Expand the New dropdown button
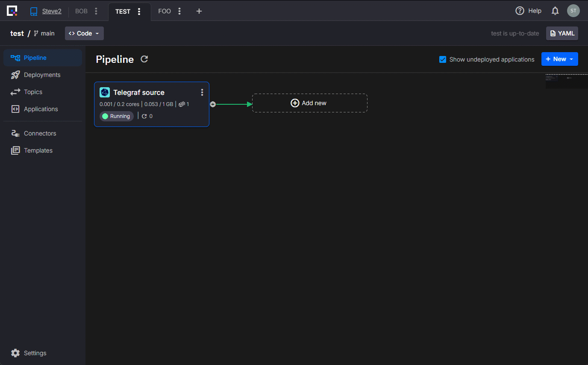Image resolution: width=588 pixels, height=365 pixels. pyautogui.click(x=559, y=59)
